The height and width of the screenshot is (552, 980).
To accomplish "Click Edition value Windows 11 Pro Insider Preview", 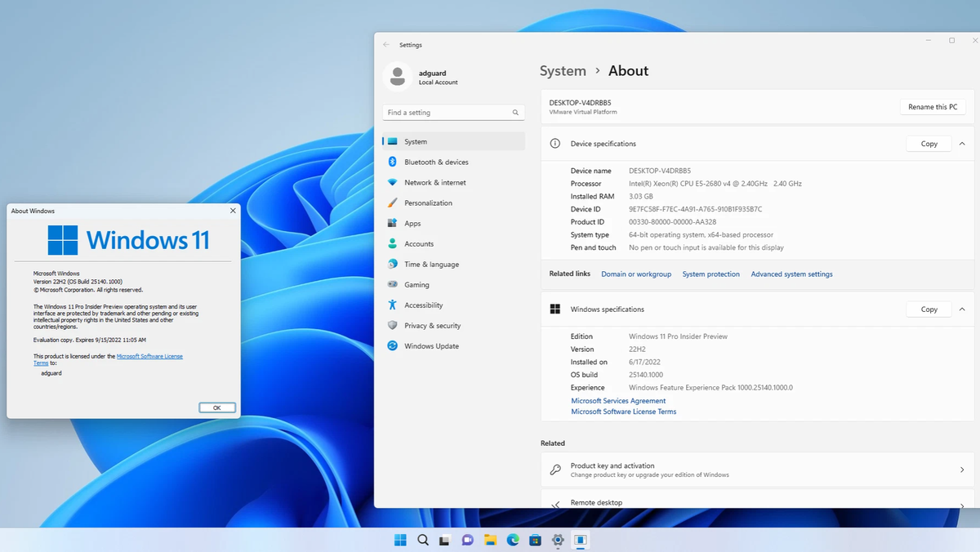I will pos(678,336).
